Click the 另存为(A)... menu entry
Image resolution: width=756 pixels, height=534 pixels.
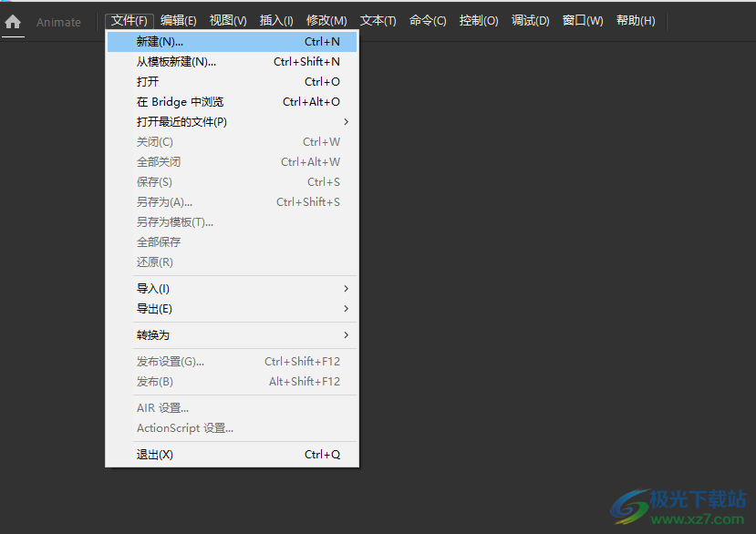pyautogui.click(x=232, y=202)
